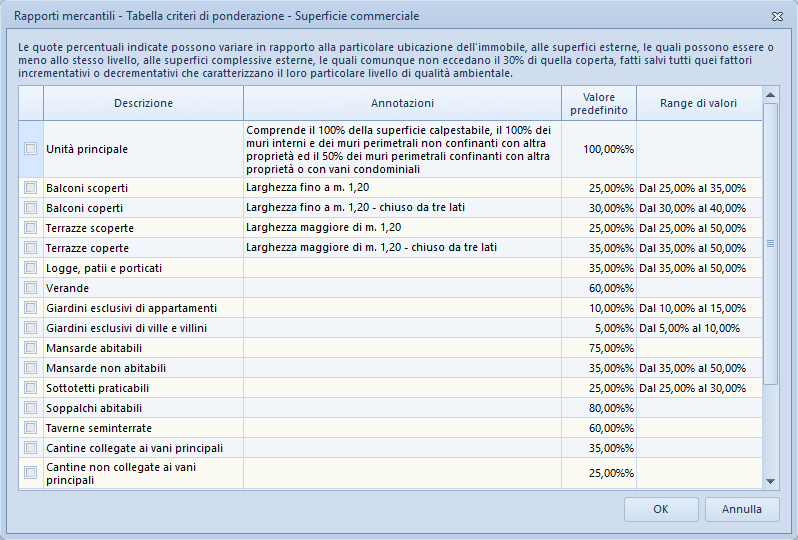Viewport: 798px width, 540px height.
Task: Click the 'Larghezza maggiore di m. 1,20' annotation
Action: pyautogui.click(x=324, y=228)
